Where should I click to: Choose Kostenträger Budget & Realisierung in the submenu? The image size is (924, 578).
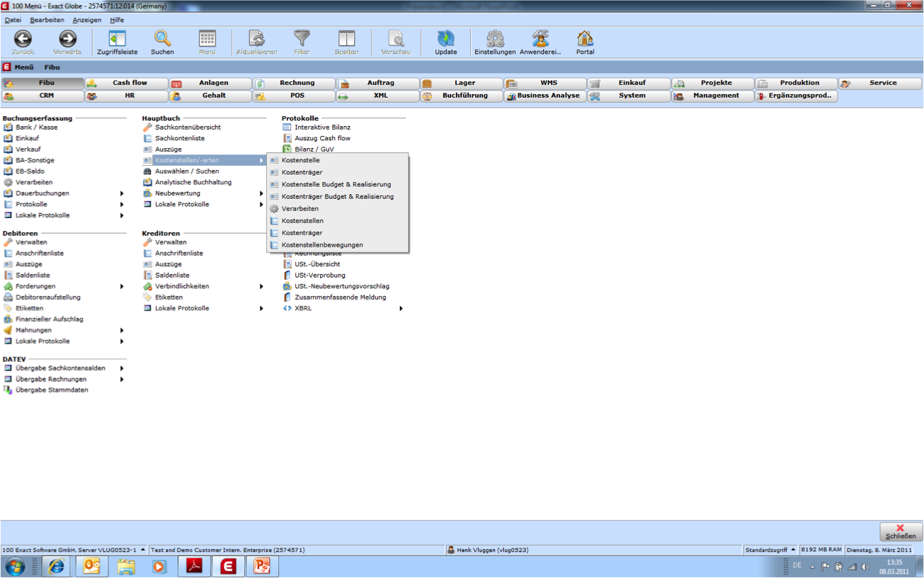[338, 197]
